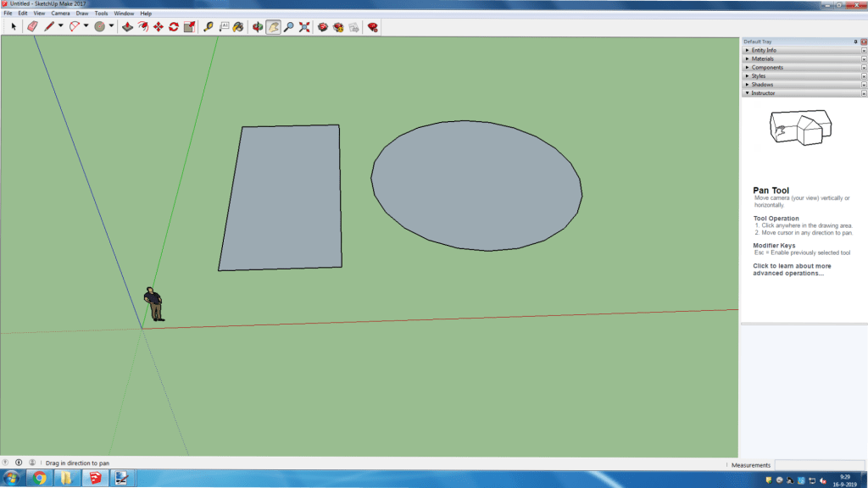This screenshot has height=488, width=868.
Task: Expand the Shadows panel
Action: click(x=761, y=84)
